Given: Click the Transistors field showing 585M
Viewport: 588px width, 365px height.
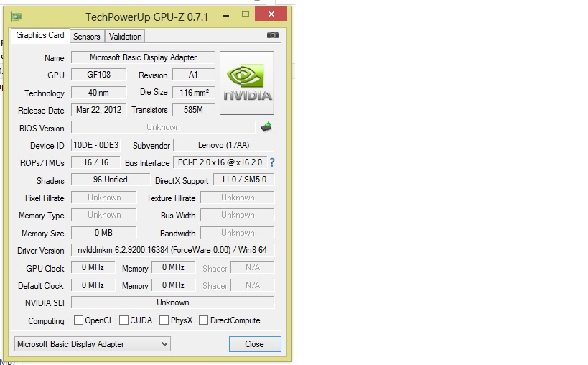Looking at the screenshot, I should coord(193,110).
